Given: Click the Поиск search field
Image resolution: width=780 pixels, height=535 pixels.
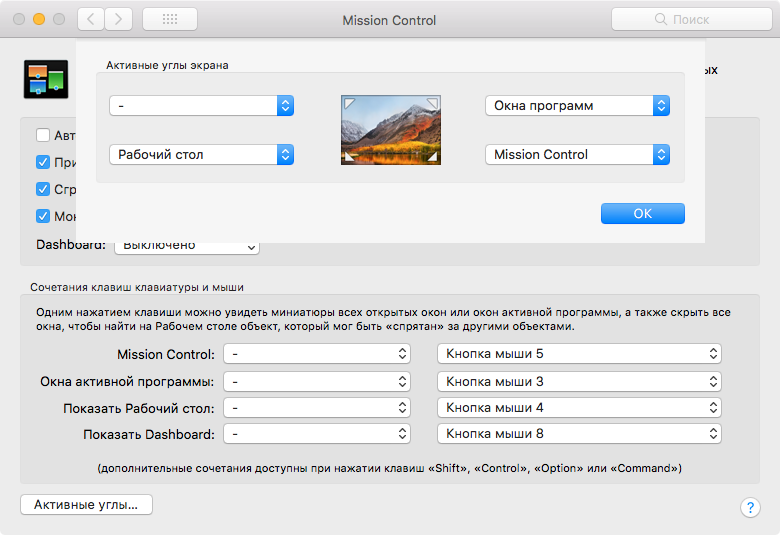Looking at the screenshot, I should (690, 19).
